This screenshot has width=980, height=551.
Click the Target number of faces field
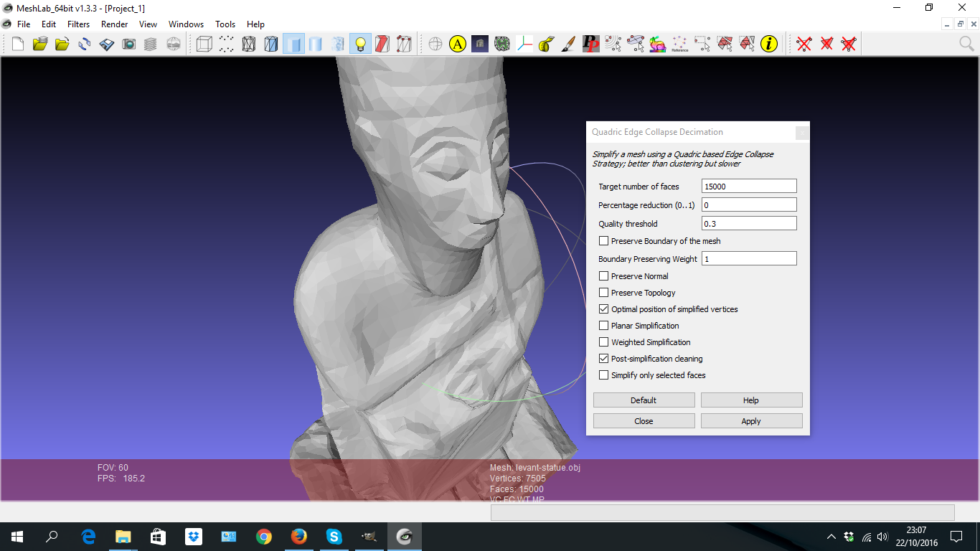click(x=749, y=187)
